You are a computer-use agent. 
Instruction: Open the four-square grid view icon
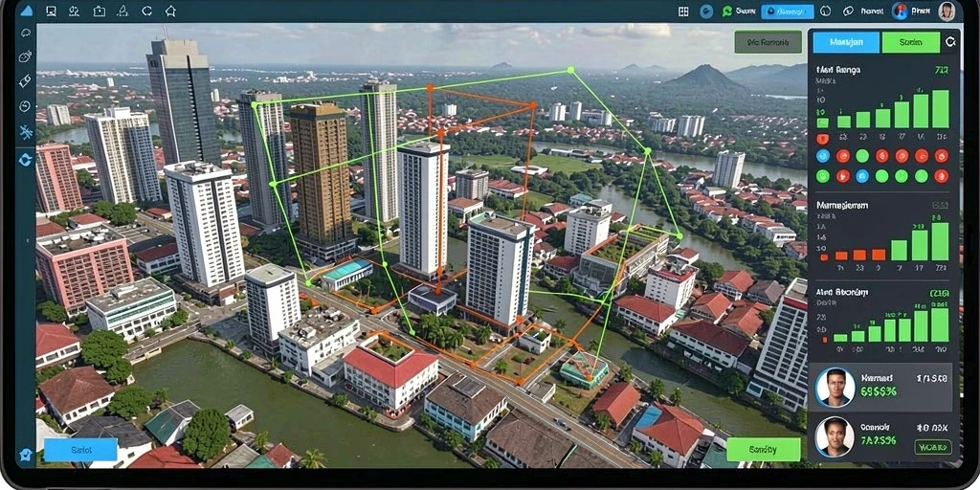(x=683, y=11)
